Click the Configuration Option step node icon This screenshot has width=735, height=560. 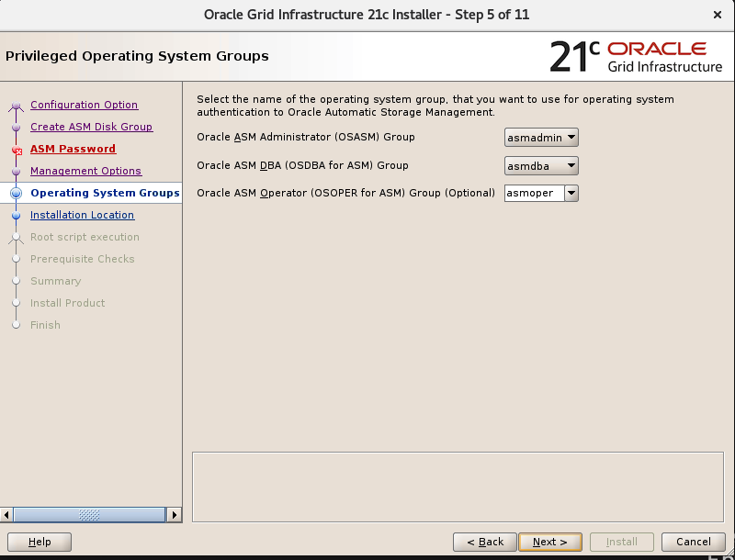pyautogui.click(x=16, y=105)
